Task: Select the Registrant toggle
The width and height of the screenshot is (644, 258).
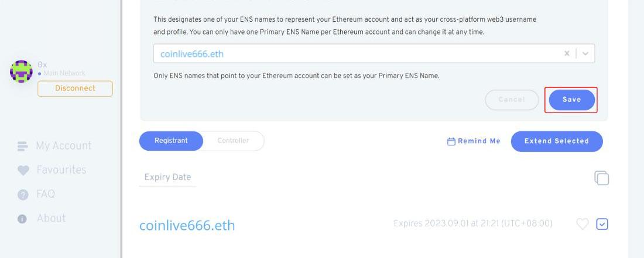Action: pyautogui.click(x=171, y=141)
